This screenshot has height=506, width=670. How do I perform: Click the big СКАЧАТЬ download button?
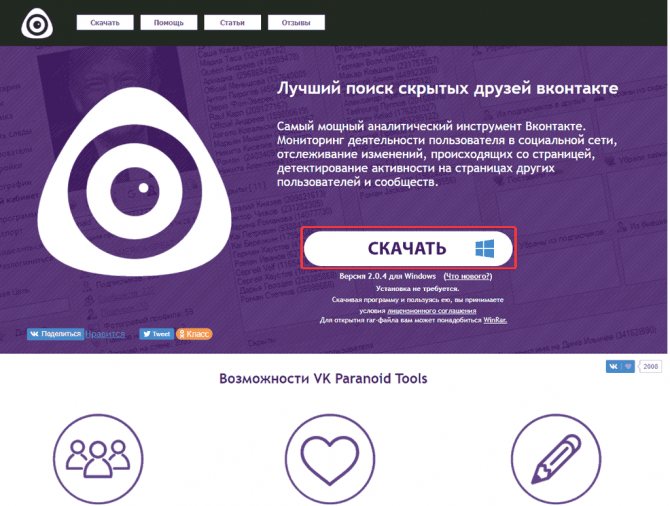[408, 248]
